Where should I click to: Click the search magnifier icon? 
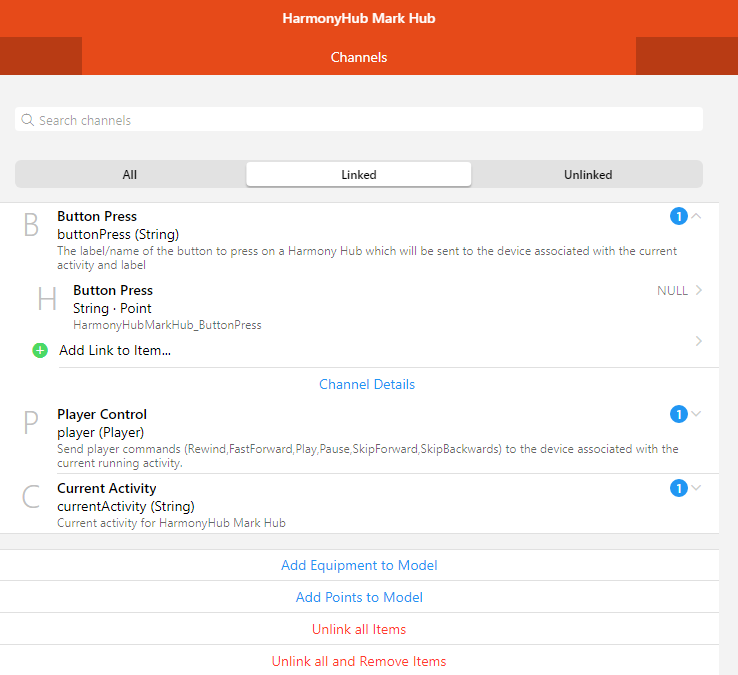(28, 120)
